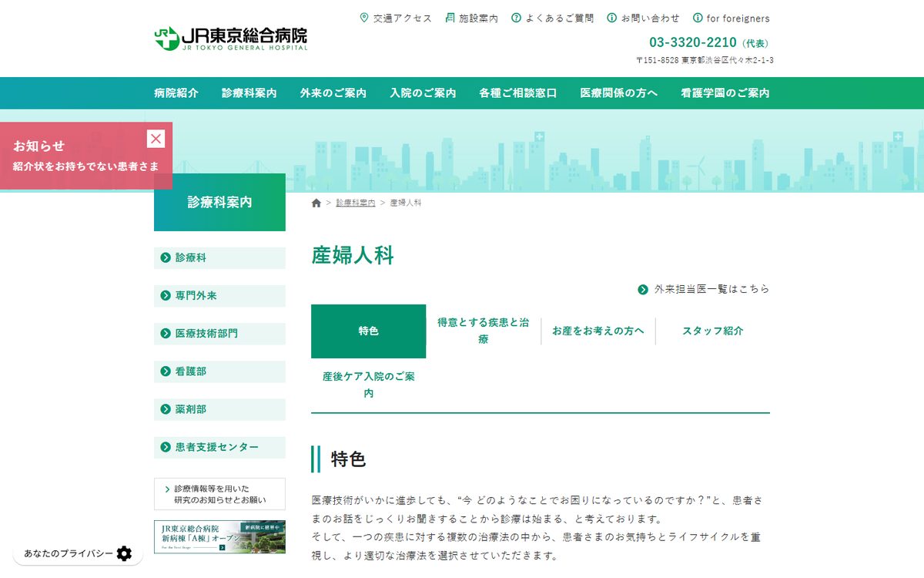
Task: Click the arrow icon next to 診療科
Action: coord(166,258)
